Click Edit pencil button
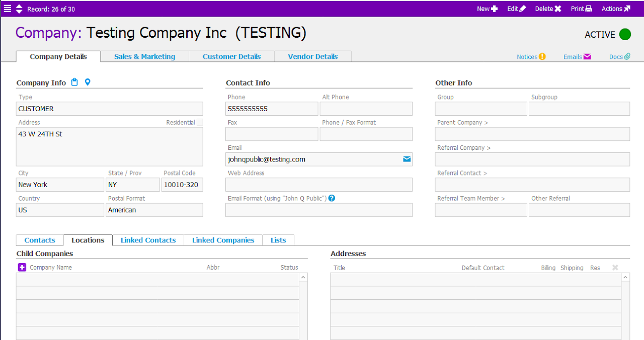This screenshot has height=340, width=644. pyautogui.click(x=517, y=9)
